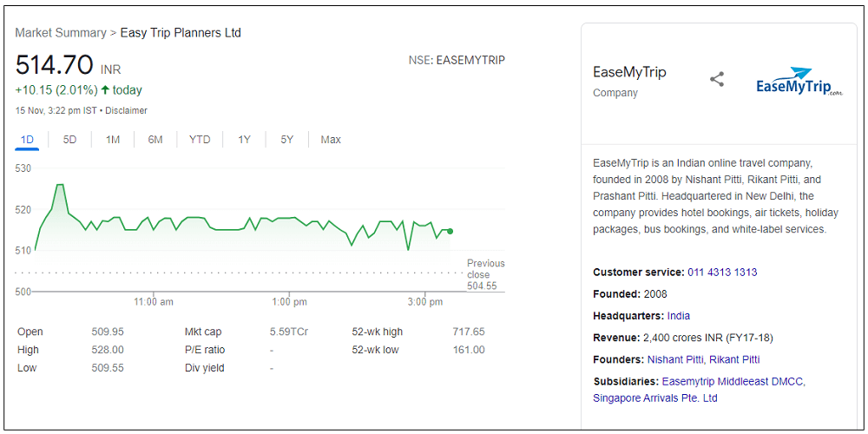Click the green end-point dot on chart
Viewport: 868px width, 434px height.
450,231
